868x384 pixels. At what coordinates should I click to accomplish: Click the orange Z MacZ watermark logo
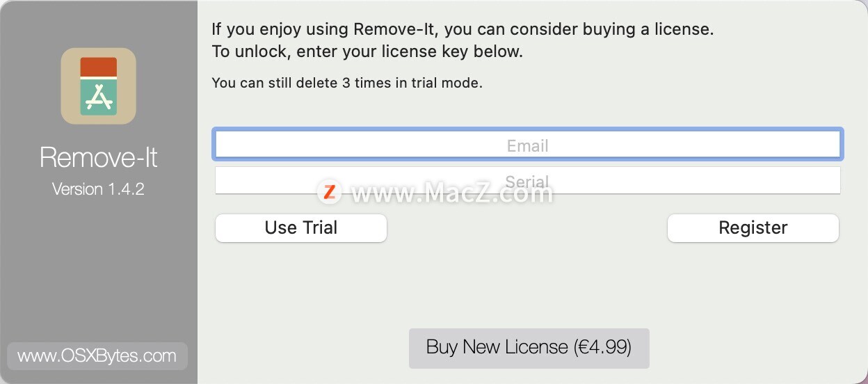[330, 191]
